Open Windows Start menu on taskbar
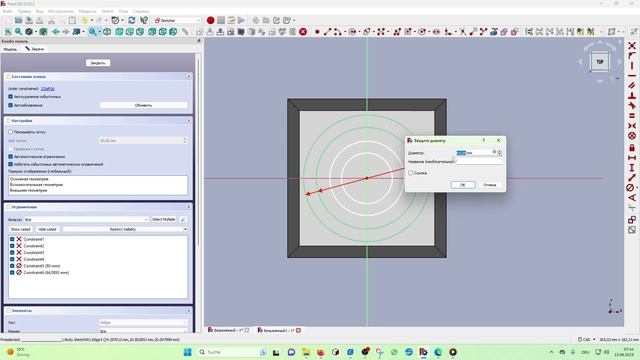Image resolution: width=640 pixels, height=360 pixels. (187, 352)
